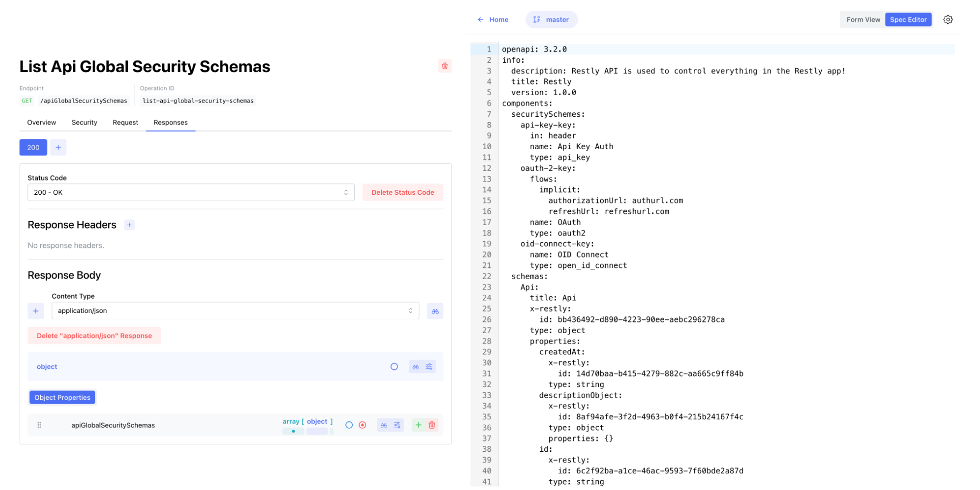Click the back arrow next to Home
The image size is (980, 490).
pos(480,20)
